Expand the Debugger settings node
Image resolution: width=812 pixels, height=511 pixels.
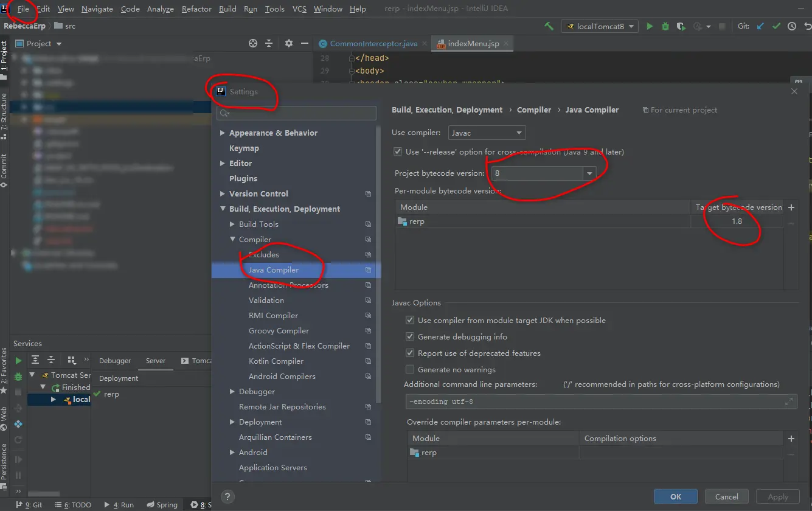tap(232, 391)
